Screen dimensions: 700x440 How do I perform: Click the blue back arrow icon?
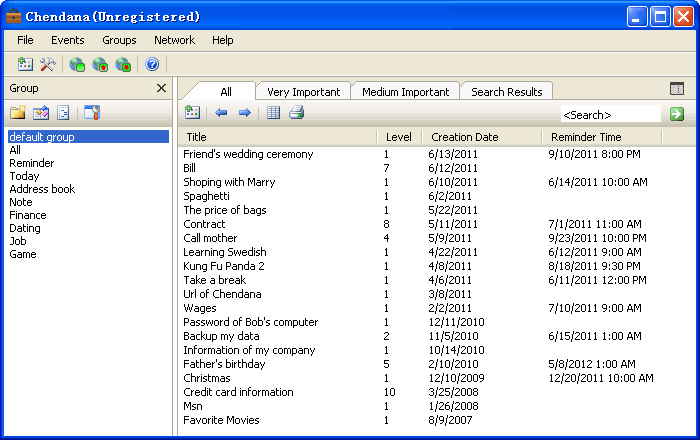click(221, 113)
